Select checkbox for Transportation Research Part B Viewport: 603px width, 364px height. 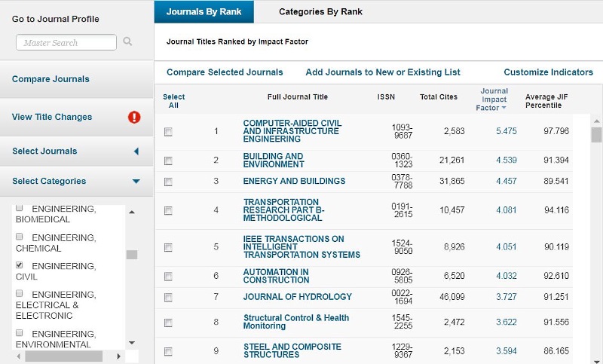click(168, 210)
